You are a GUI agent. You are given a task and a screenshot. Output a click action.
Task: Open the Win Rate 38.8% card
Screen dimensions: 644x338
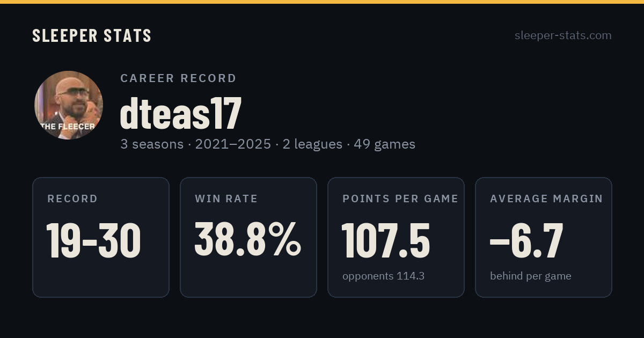pyautogui.click(x=248, y=237)
